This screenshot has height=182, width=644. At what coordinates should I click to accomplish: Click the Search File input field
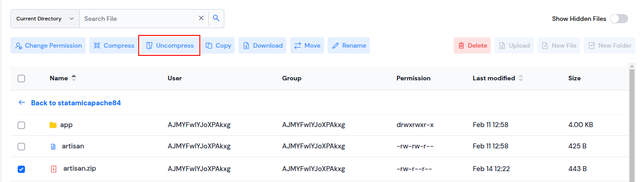coord(138,19)
